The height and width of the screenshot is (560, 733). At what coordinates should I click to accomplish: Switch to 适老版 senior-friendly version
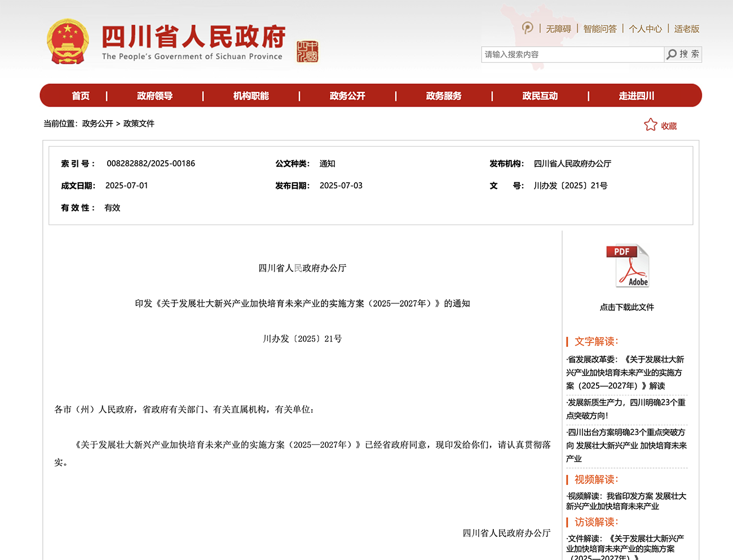(686, 29)
